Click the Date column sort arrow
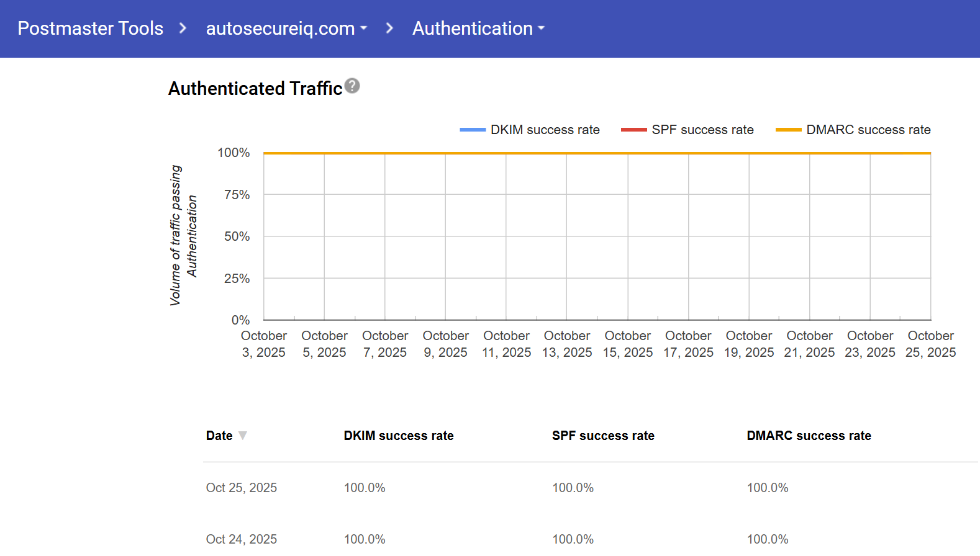980x556 pixels. tap(243, 436)
